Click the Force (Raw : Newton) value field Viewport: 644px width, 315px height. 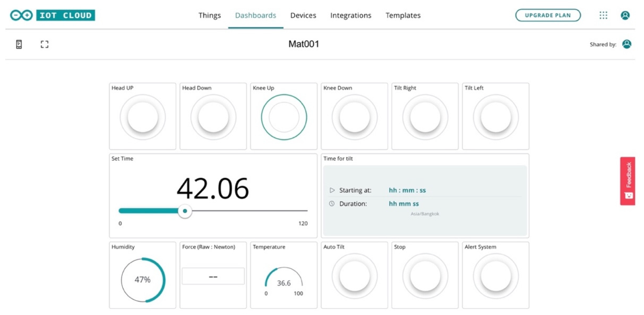(x=213, y=276)
